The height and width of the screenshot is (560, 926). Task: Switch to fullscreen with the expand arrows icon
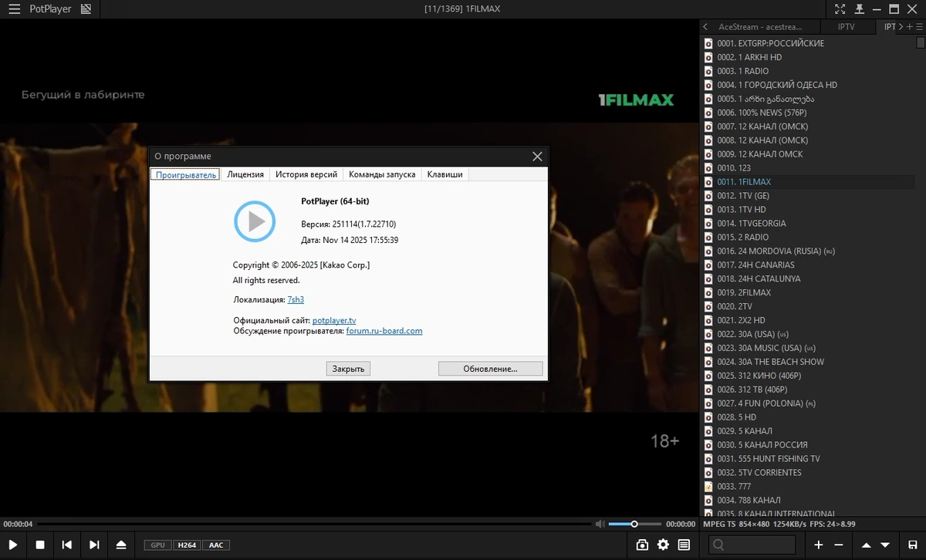coord(840,9)
